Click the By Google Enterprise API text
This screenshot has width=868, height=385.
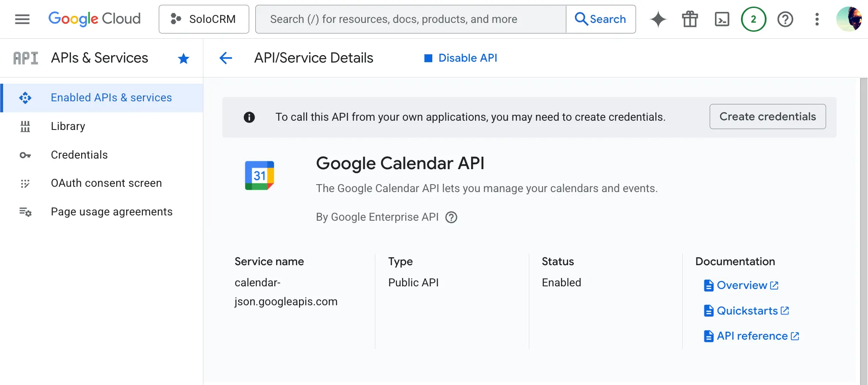pyautogui.click(x=377, y=217)
